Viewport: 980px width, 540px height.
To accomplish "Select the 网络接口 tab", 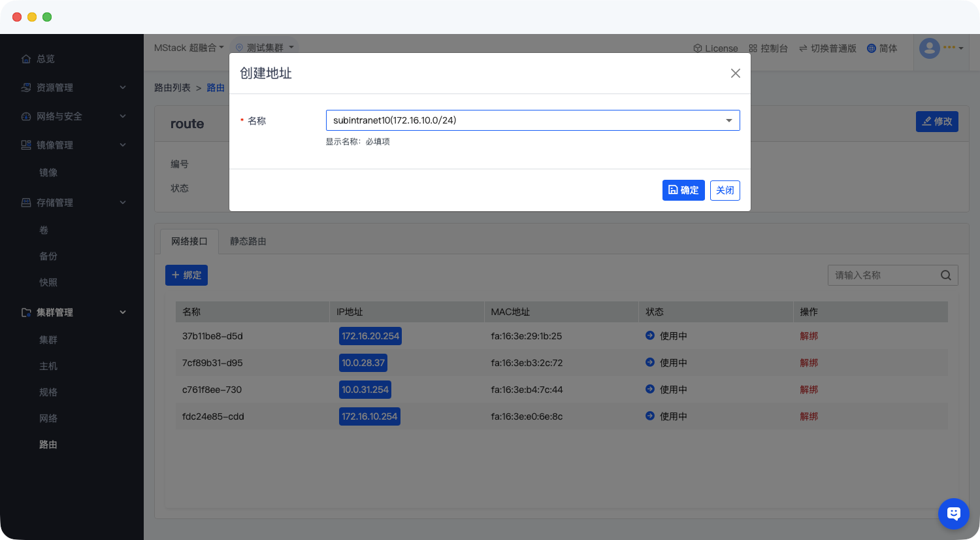I will (x=189, y=241).
